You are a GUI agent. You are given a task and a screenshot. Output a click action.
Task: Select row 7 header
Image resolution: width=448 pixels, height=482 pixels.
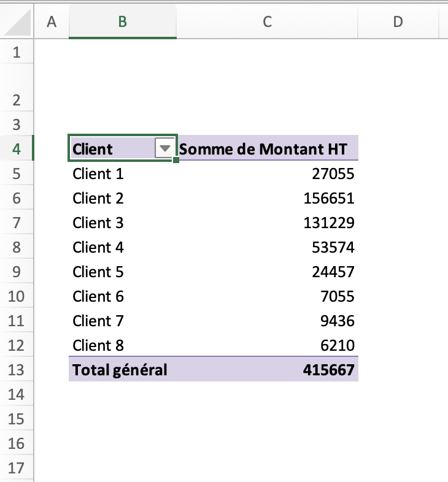(x=17, y=223)
